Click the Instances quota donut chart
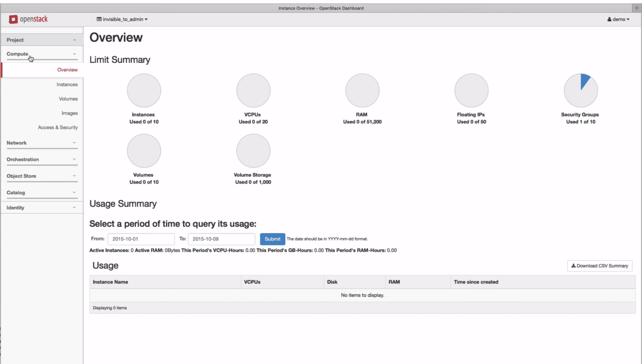This screenshot has height=364, width=642. tap(144, 90)
